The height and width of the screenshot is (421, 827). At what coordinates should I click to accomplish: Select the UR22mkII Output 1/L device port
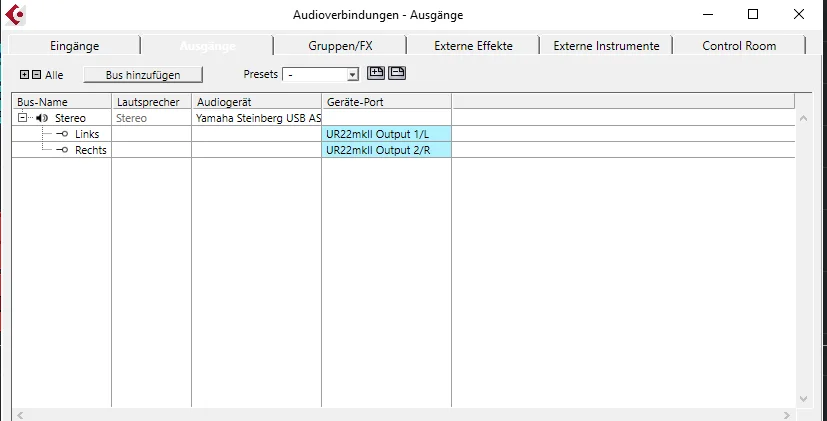[x=386, y=134]
